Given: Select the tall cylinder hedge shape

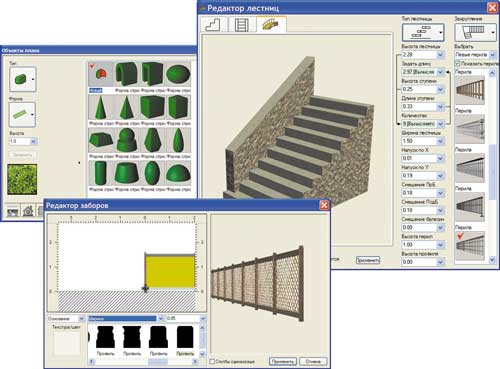Looking at the screenshot, I should (101, 173).
